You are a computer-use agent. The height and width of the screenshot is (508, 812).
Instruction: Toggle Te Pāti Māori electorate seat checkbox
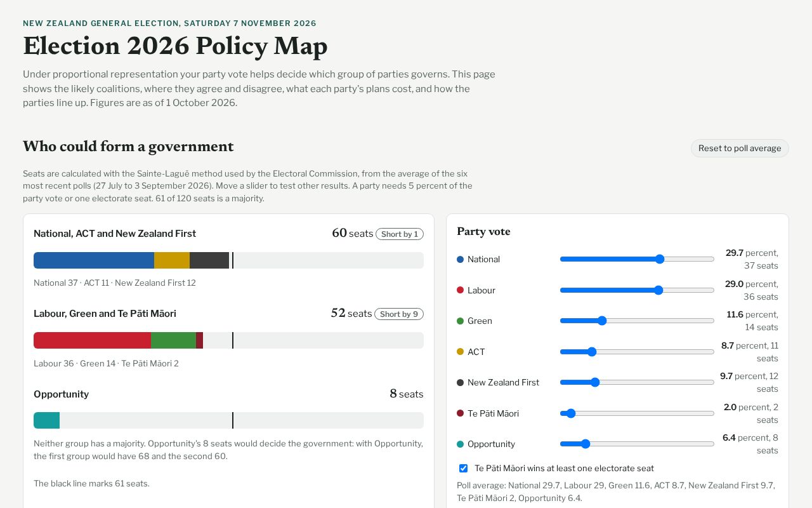coord(463,469)
